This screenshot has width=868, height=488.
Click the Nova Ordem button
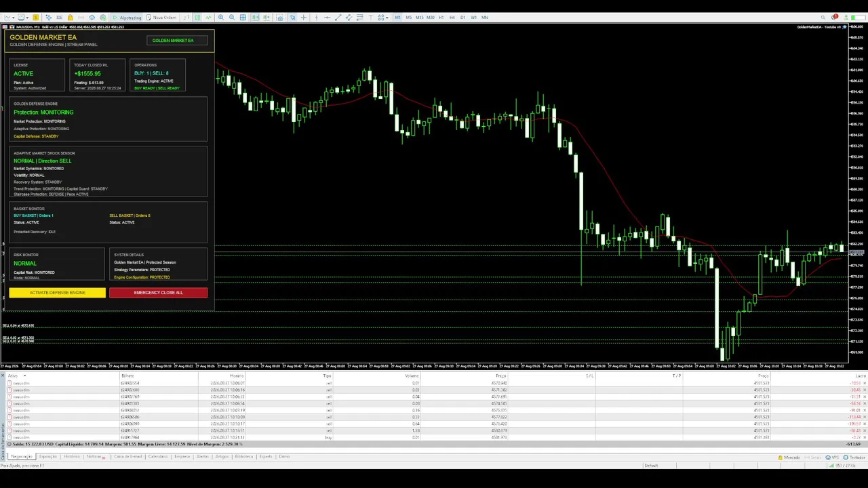point(161,18)
